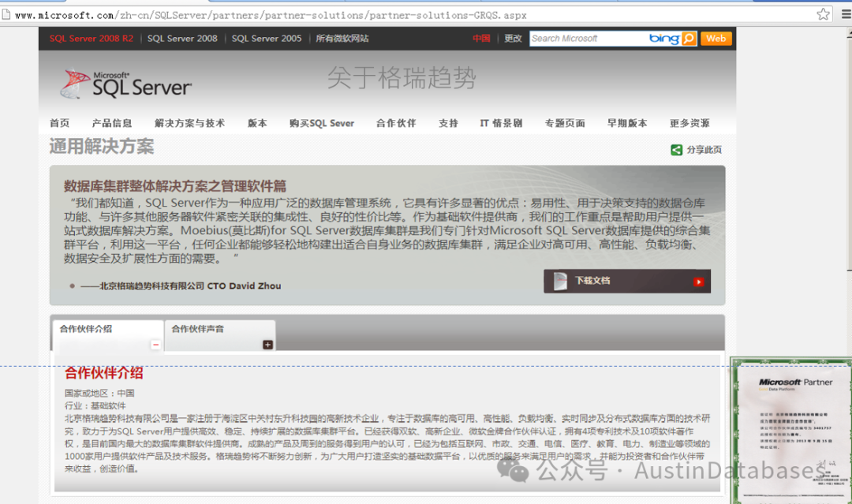The width and height of the screenshot is (852, 504).
Task: Open the 更多资源 menu item
Action: 689,123
